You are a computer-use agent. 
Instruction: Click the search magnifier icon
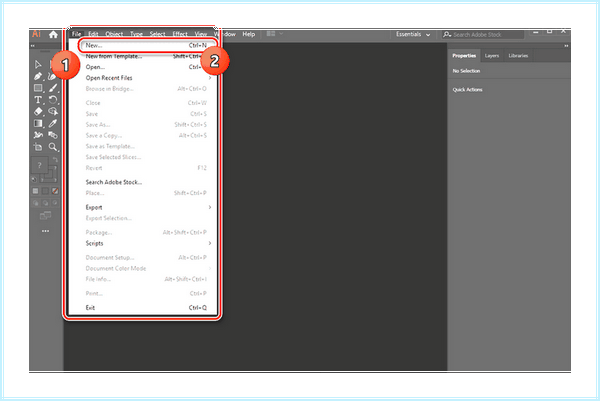[447, 34]
